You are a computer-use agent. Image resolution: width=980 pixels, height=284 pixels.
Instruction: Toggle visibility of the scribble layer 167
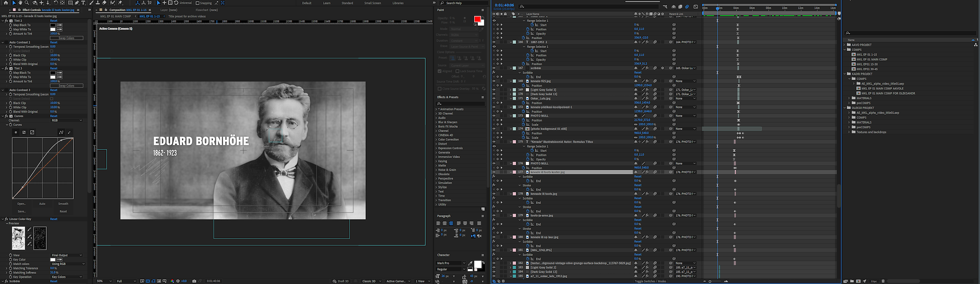pyautogui.click(x=494, y=68)
